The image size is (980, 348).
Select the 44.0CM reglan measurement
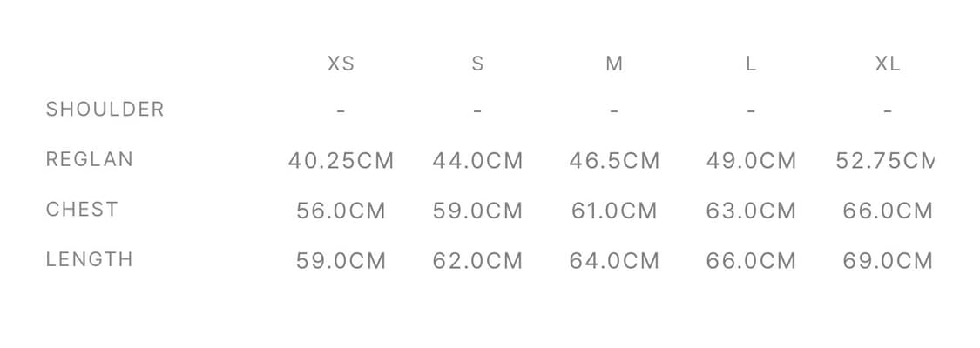tap(477, 161)
